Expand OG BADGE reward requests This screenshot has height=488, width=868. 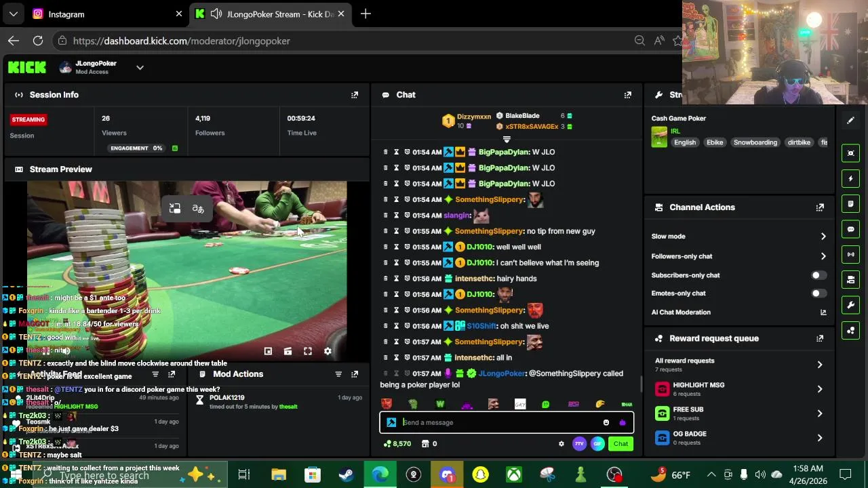coord(820,438)
